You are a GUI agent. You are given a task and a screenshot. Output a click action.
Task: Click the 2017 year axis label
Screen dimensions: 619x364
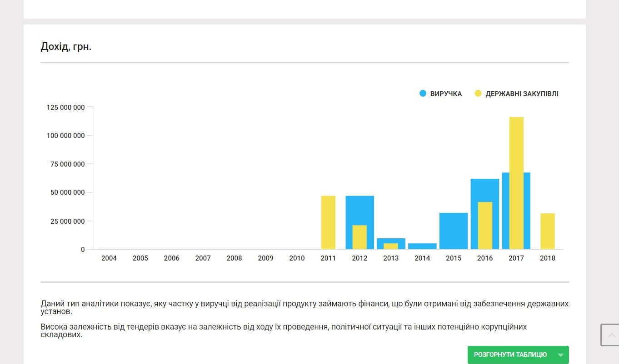point(516,258)
